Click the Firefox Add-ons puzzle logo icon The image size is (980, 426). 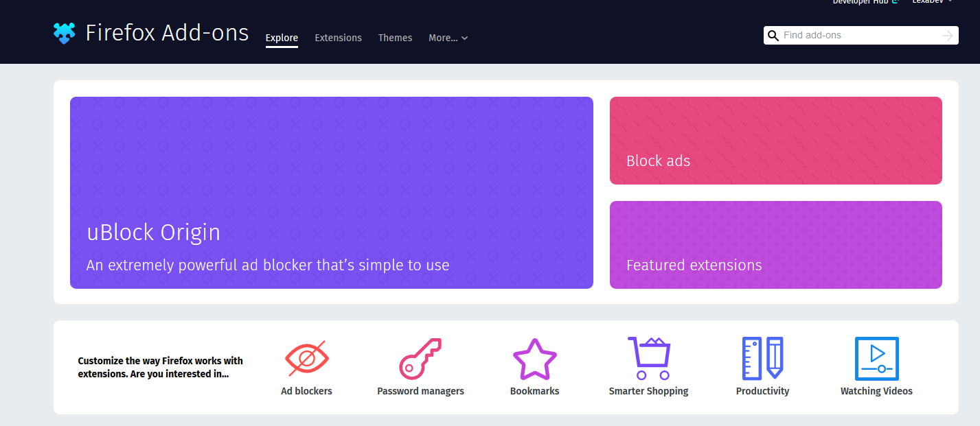64,33
